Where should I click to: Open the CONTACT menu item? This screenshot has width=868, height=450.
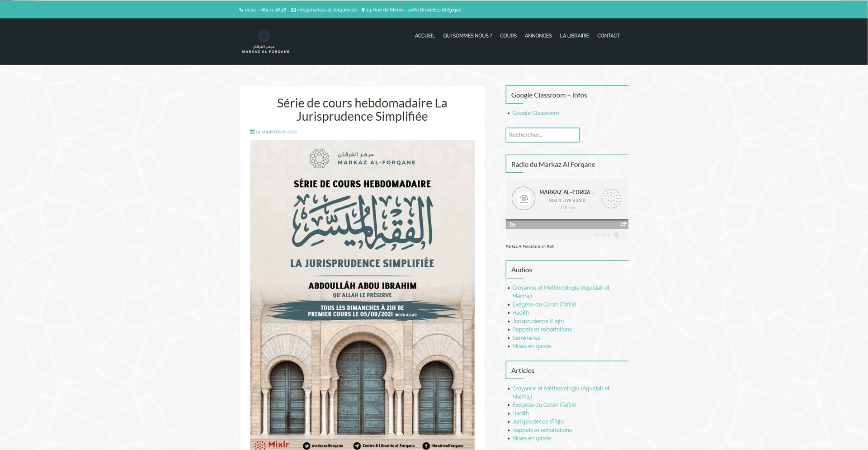click(x=609, y=36)
